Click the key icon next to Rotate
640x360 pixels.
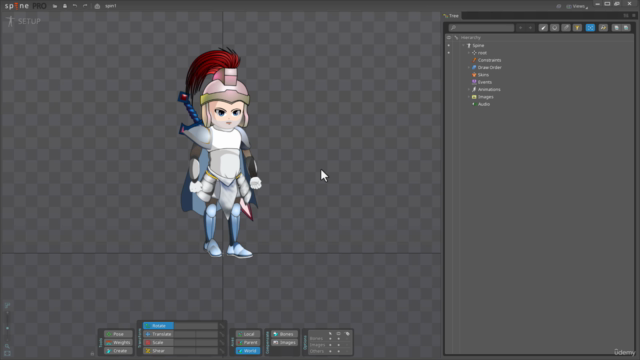click(x=222, y=326)
